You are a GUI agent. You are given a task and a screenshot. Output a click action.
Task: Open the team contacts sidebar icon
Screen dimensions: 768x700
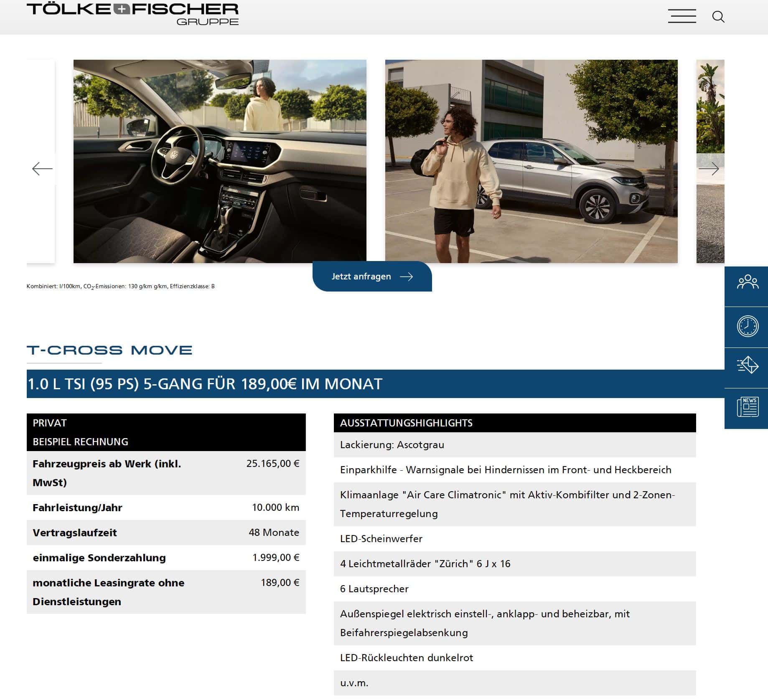pos(747,286)
